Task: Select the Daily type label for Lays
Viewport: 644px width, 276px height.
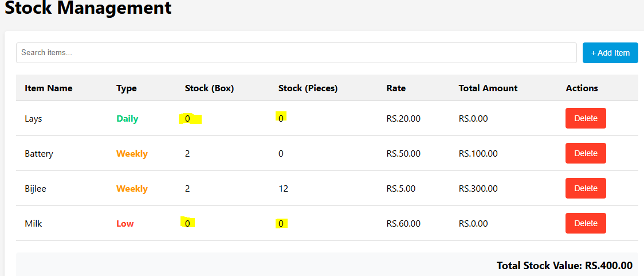Action: [127, 119]
